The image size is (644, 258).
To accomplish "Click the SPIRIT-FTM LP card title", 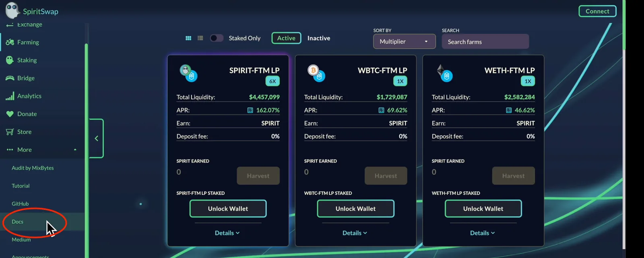I will [x=254, y=70].
